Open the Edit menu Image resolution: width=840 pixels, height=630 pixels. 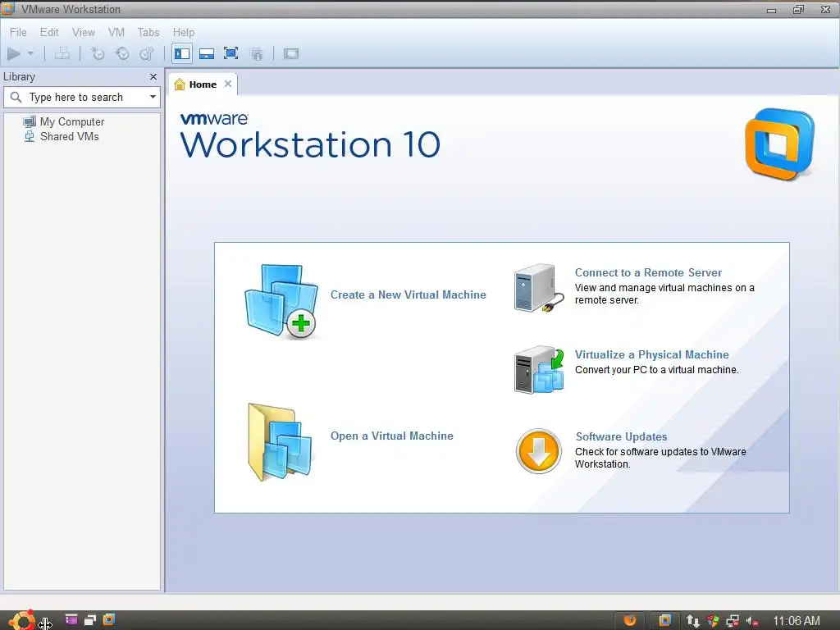(x=49, y=32)
